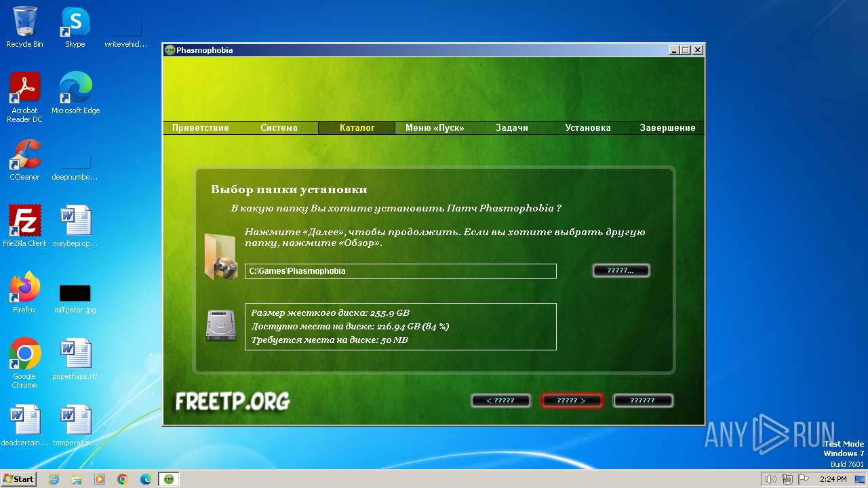The width and height of the screenshot is (868, 488).
Task: Launch Acrobat Reader DC shortcut
Action: [24, 98]
